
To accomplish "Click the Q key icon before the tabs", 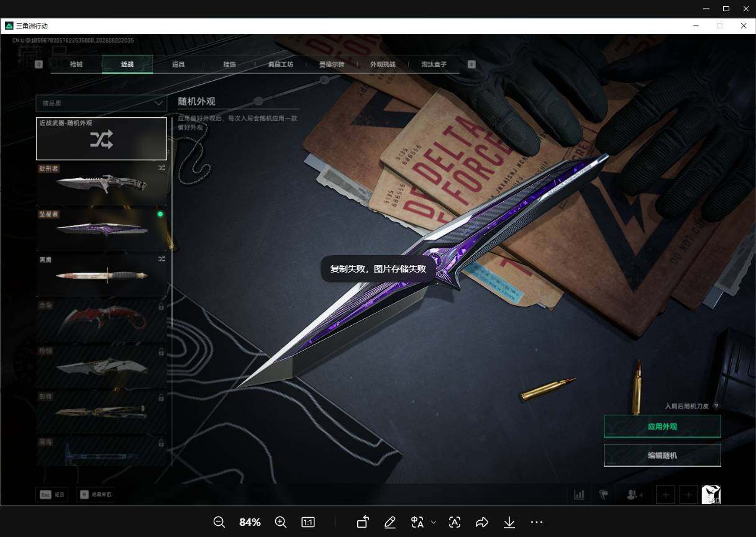I will (39, 64).
